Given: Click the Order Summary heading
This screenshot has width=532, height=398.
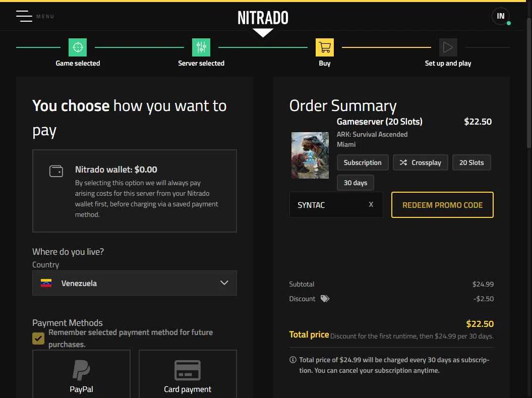Looking at the screenshot, I should (343, 106).
